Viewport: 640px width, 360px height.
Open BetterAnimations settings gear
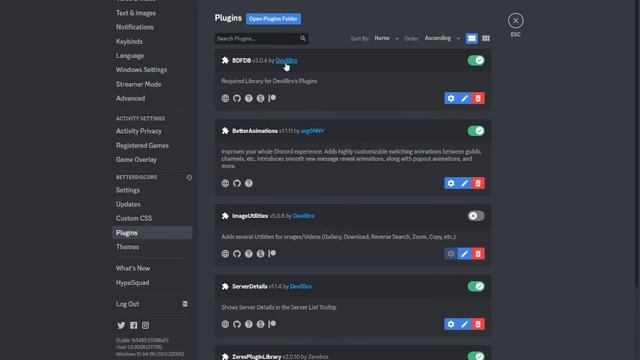(x=451, y=183)
